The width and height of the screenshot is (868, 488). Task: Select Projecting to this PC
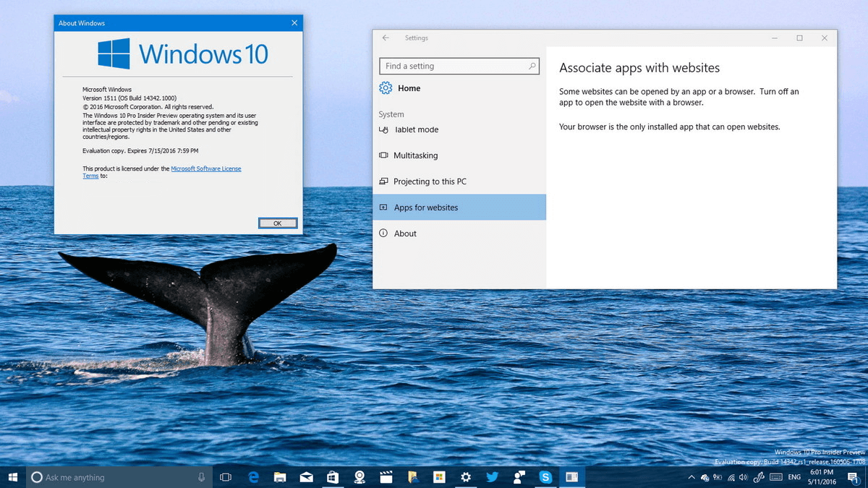pyautogui.click(x=459, y=181)
